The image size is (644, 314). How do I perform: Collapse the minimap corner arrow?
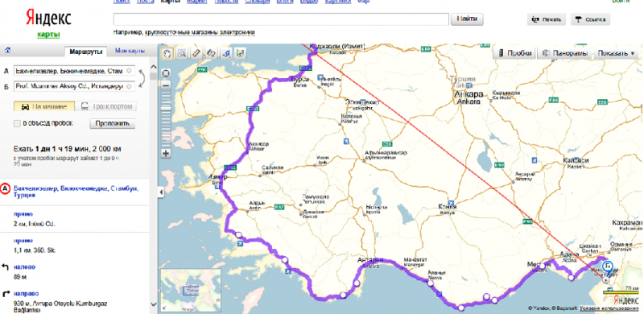165,308
